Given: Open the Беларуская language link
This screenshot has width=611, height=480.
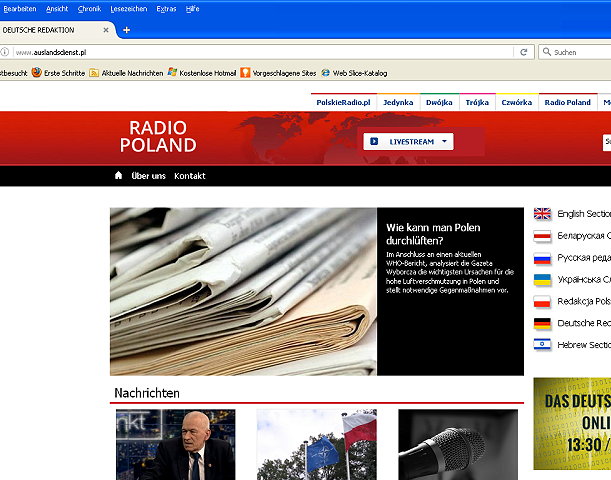Looking at the screenshot, I should pyautogui.click(x=584, y=236).
